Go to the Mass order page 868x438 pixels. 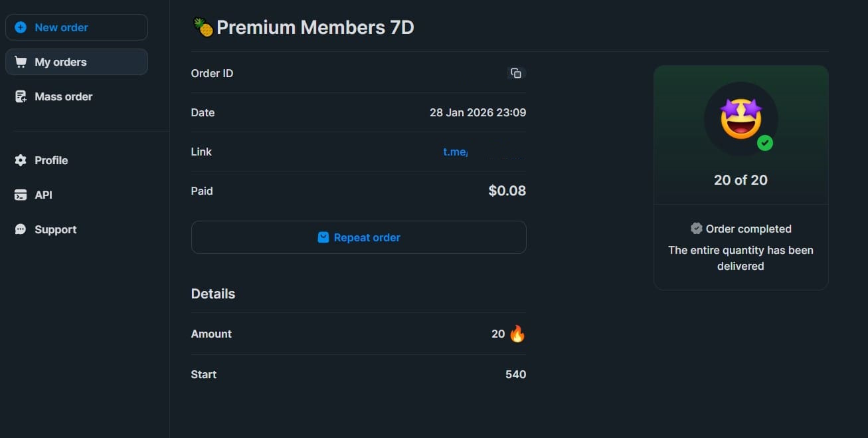coord(63,96)
